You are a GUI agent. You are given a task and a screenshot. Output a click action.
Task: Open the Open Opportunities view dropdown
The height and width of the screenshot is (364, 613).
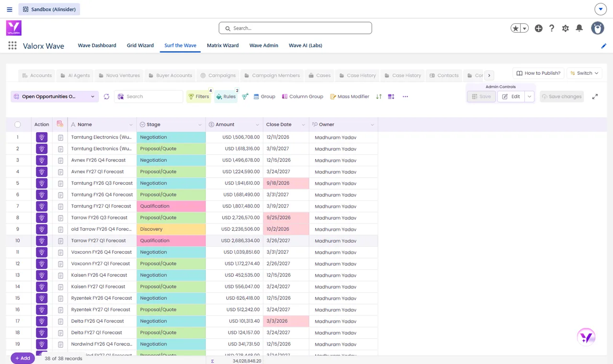[55, 97]
